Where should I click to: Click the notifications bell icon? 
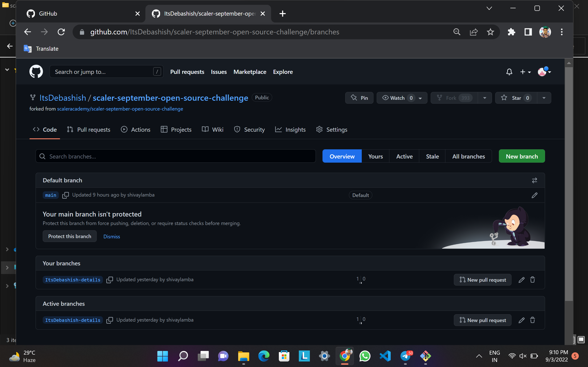[x=509, y=72]
